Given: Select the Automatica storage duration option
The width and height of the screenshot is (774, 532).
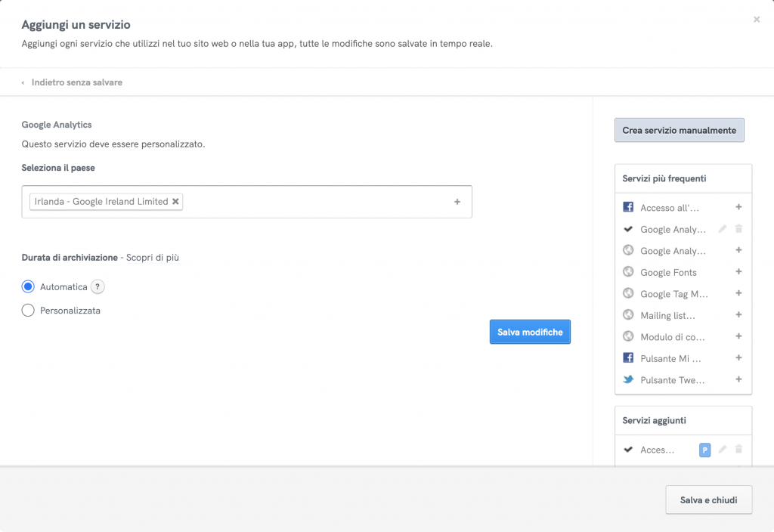Looking at the screenshot, I should click(29, 286).
